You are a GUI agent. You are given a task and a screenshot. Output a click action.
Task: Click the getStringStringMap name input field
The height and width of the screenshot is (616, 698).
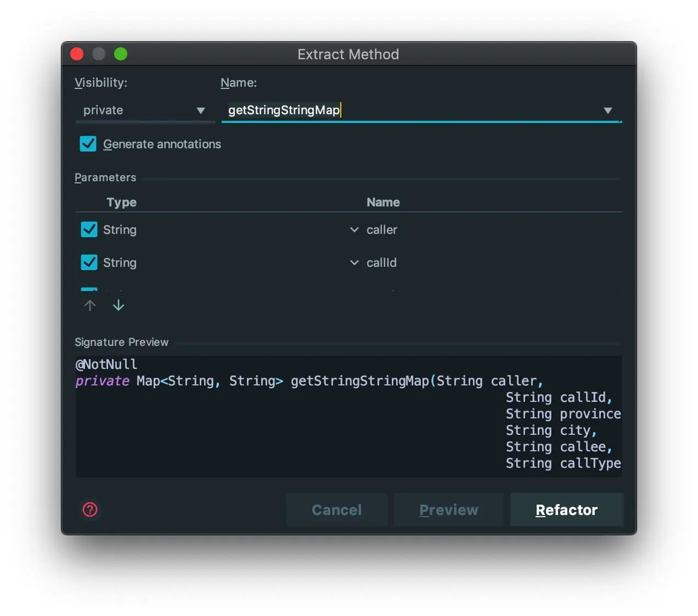point(412,110)
